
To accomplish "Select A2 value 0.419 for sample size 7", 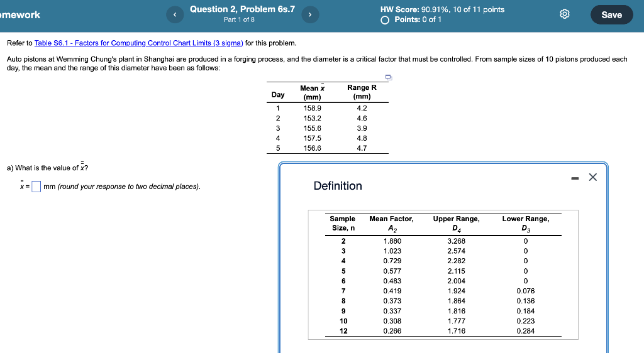I will click(392, 291).
